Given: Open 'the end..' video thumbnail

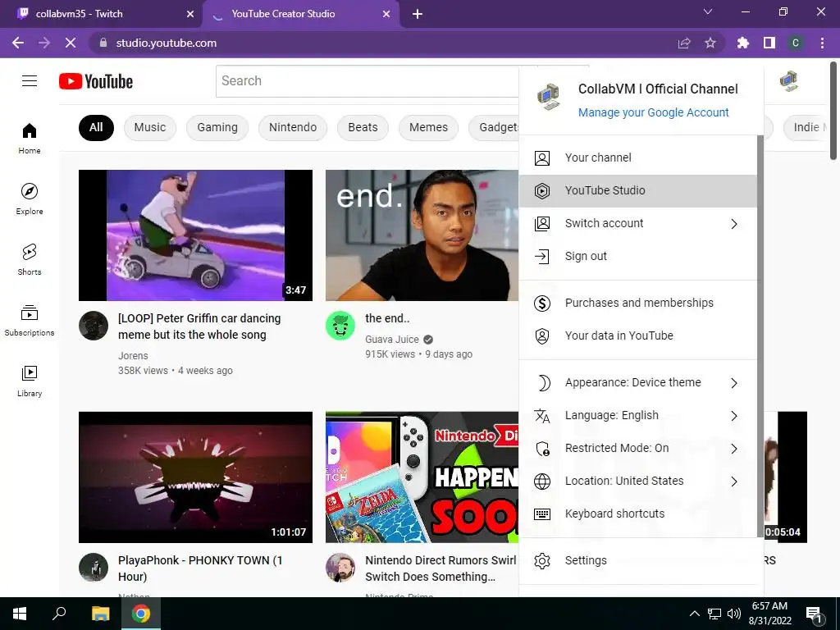Looking at the screenshot, I should click(x=422, y=235).
